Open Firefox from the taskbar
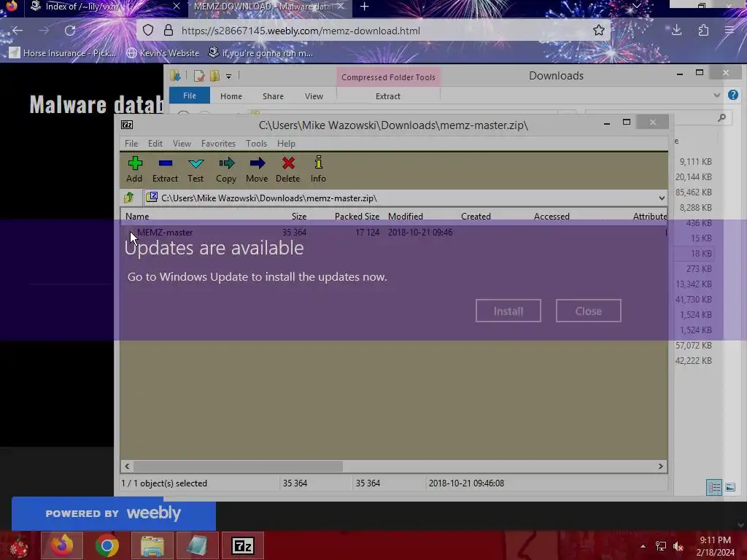The width and height of the screenshot is (747, 560). pyautogui.click(x=62, y=545)
